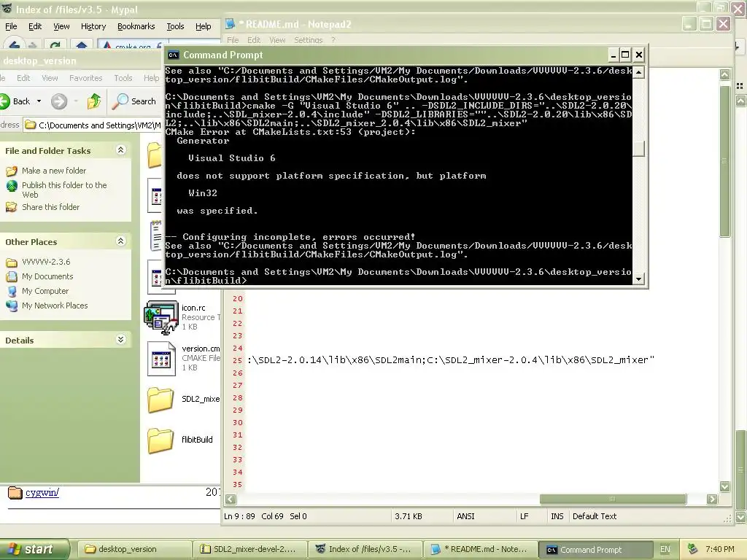Open View menu in Notepad2
The height and width of the screenshot is (560, 747).
276,40
